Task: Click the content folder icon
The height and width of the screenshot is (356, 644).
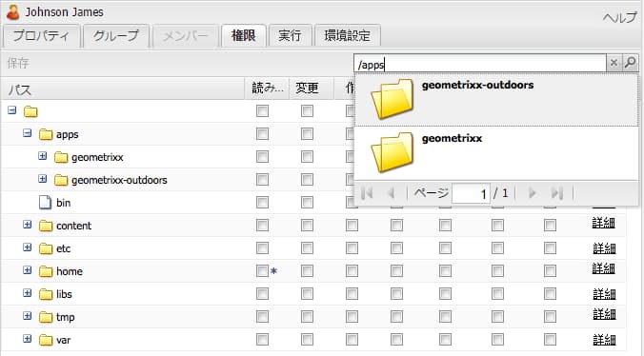Action: [46, 226]
